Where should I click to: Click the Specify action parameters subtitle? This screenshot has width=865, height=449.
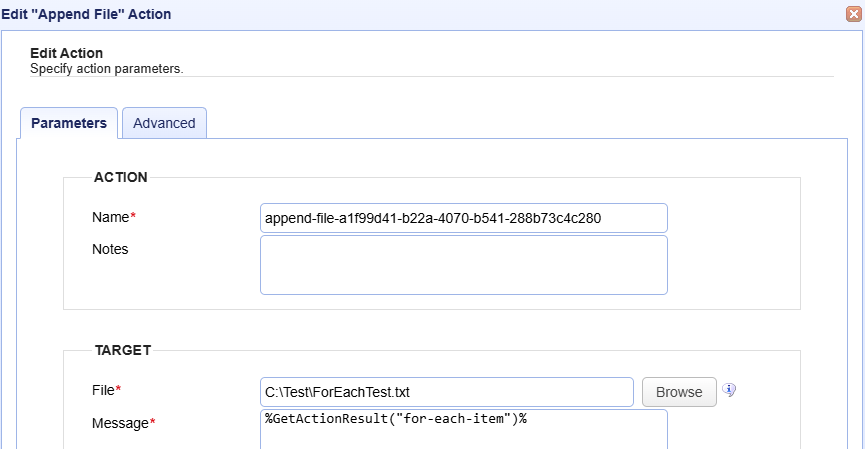pos(106,69)
